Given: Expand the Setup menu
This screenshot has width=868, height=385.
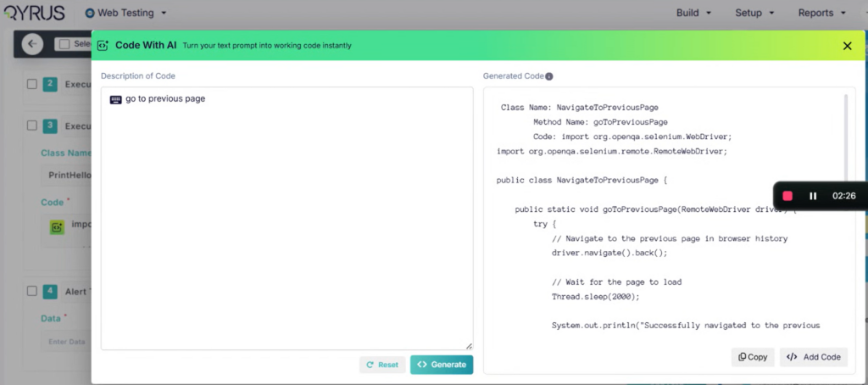Looking at the screenshot, I should click(754, 13).
